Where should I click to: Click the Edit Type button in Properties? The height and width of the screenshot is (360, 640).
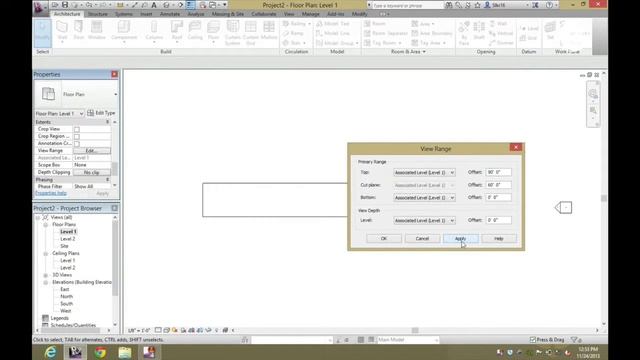tap(101, 113)
